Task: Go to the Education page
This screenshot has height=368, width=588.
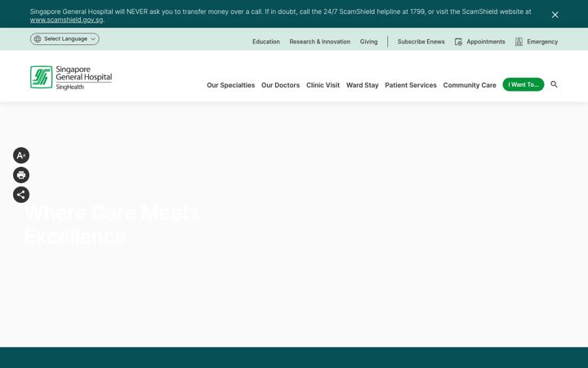Action: [x=266, y=42]
